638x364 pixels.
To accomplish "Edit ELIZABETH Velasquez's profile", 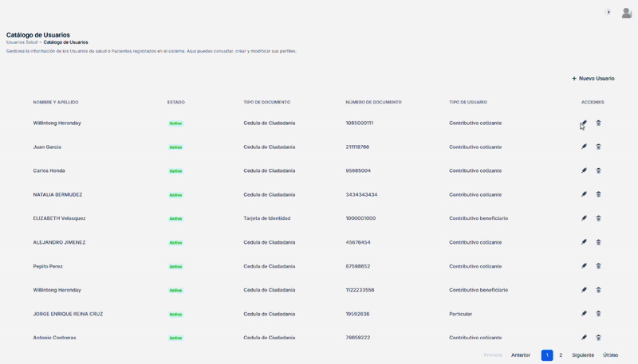I will [584, 218].
